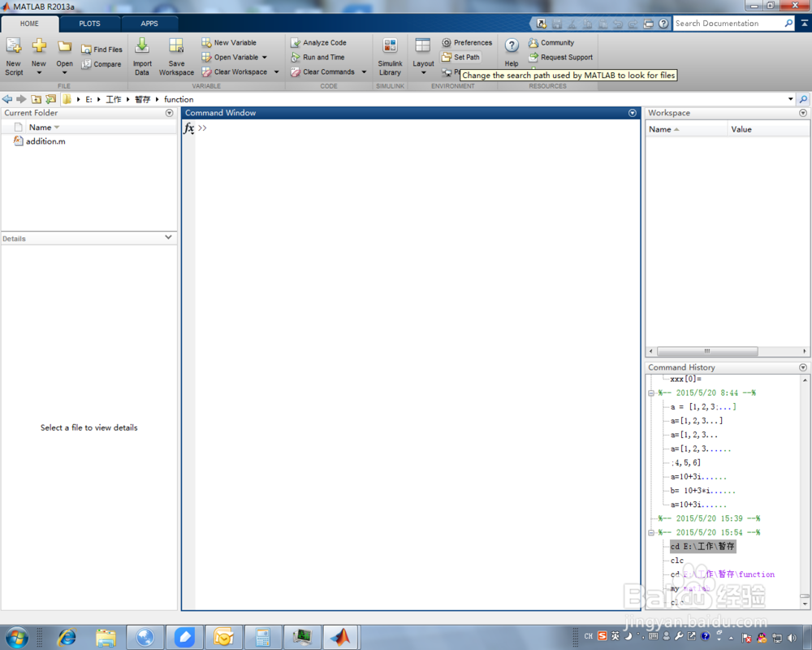Open Command History actions menu
This screenshot has height=650, width=812.
pos(803,367)
